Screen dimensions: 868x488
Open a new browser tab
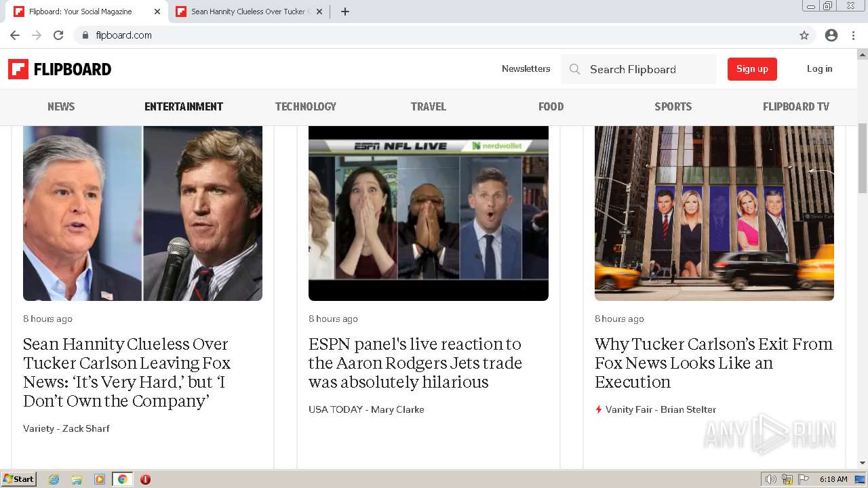click(345, 12)
